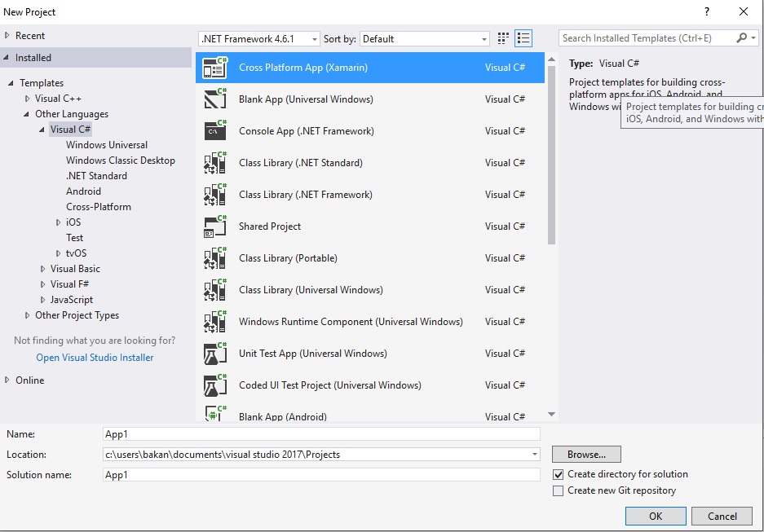The height and width of the screenshot is (532, 764).
Task: Choose the Console App (.NET Framework) icon
Action: 215,131
